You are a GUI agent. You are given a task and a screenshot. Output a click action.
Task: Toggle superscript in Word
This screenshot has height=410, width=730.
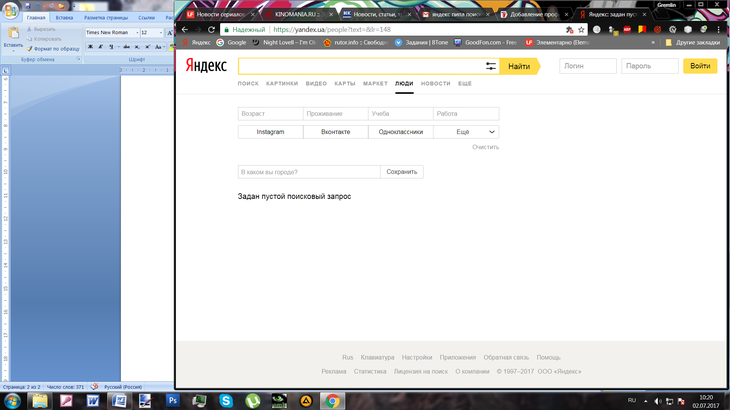point(147,47)
